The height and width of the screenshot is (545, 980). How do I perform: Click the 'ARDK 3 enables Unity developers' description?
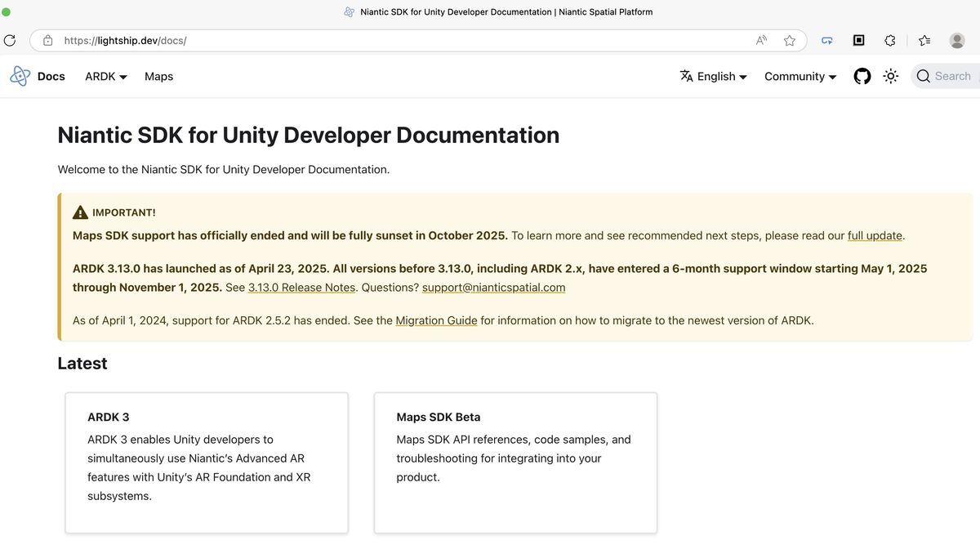199,467
